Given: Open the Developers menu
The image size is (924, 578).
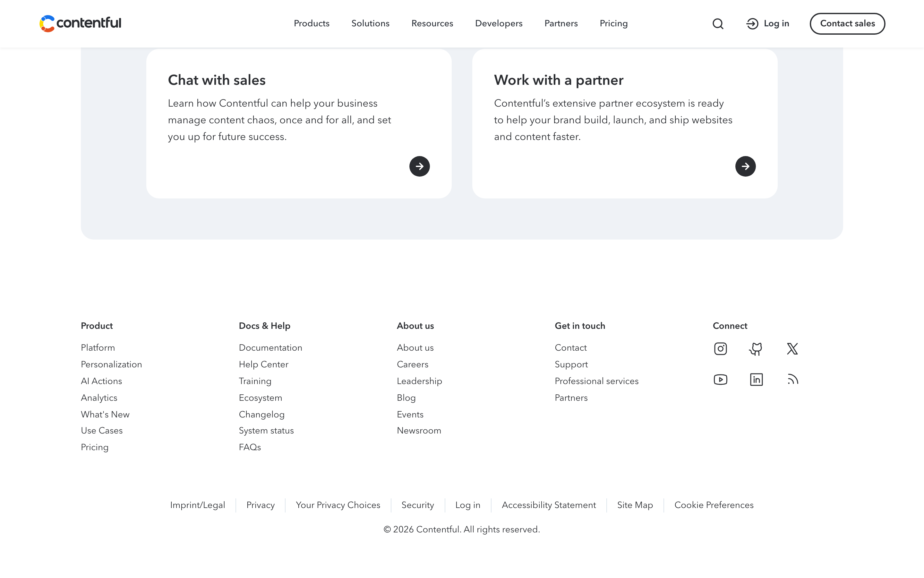Looking at the screenshot, I should pyautogui.click(x=499, y=24).
